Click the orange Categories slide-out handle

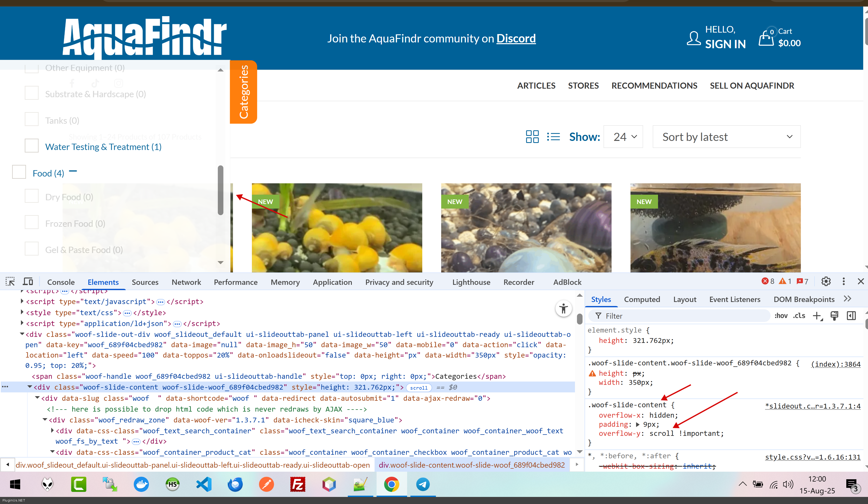pos(244,92)
